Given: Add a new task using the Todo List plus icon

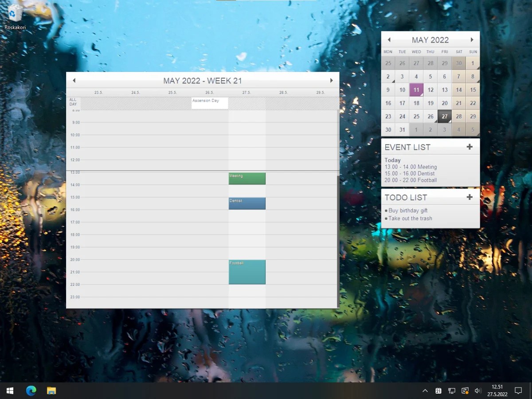Looking at the screenshot, I should pyautogui.click(x=469, y=197).
